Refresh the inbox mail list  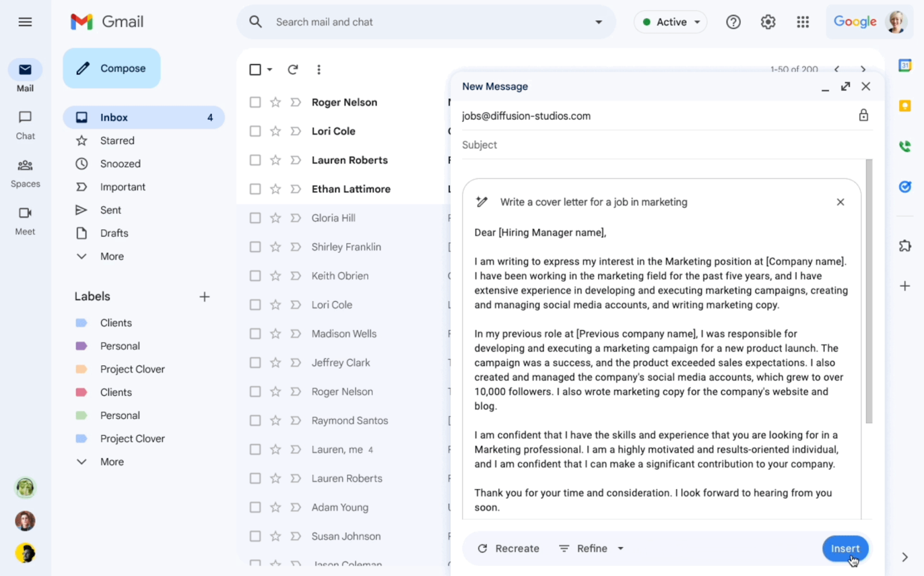[x=293, y=70]
